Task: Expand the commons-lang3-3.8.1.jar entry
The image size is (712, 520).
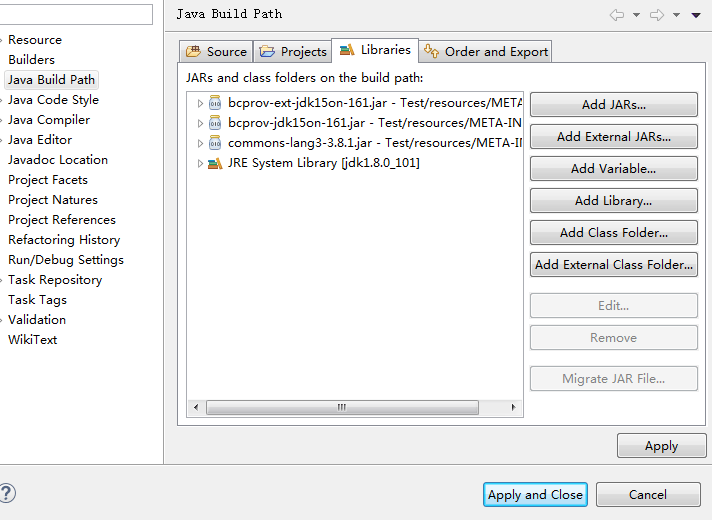Action: point(200,144)
